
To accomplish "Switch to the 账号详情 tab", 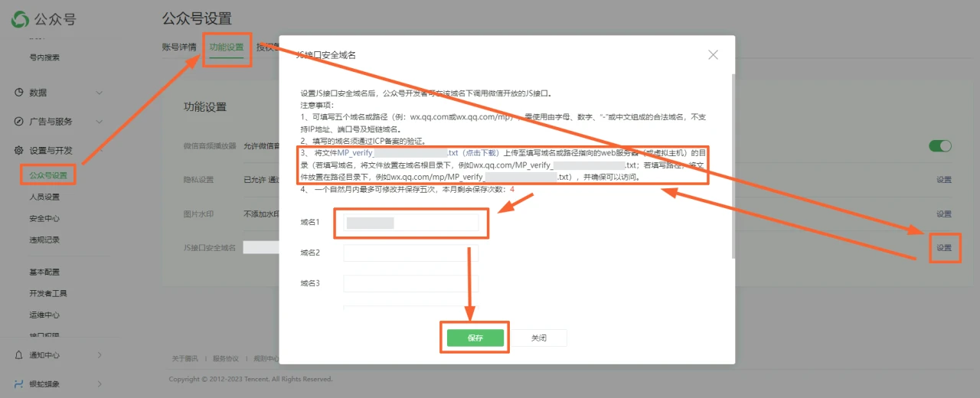I will 179,47.
